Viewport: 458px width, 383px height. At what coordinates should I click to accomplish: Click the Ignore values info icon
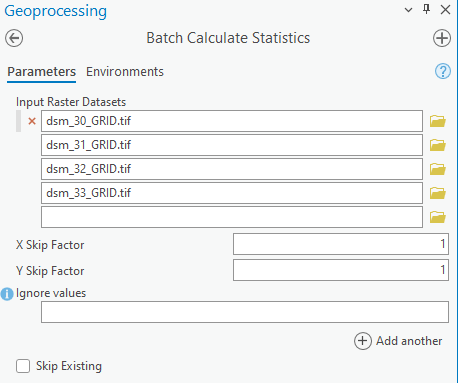coord(7,294)
